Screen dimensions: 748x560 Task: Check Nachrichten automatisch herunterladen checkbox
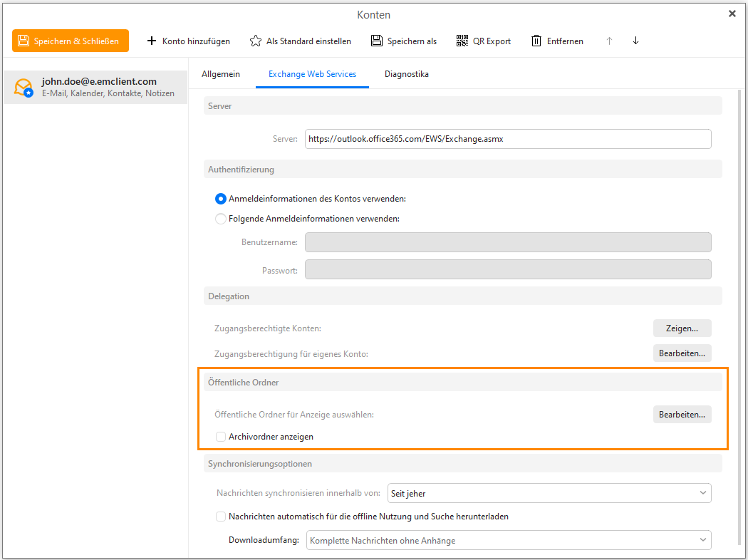pos(221,517)
